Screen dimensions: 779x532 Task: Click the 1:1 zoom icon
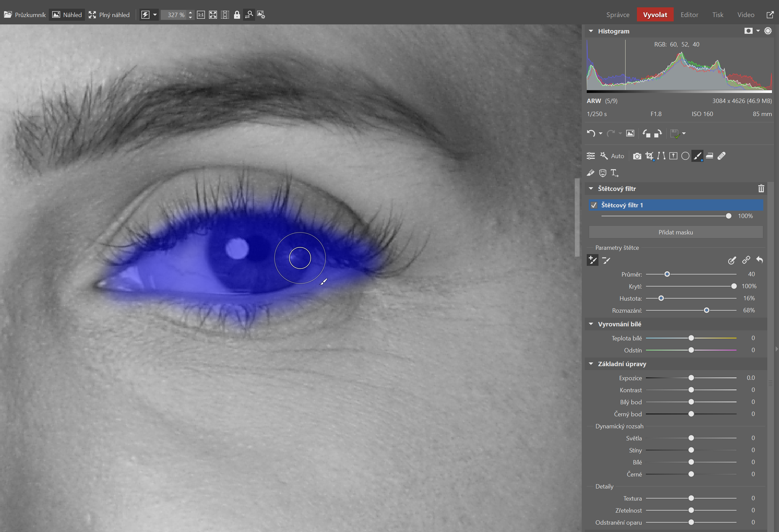click(x=201, y=15)
